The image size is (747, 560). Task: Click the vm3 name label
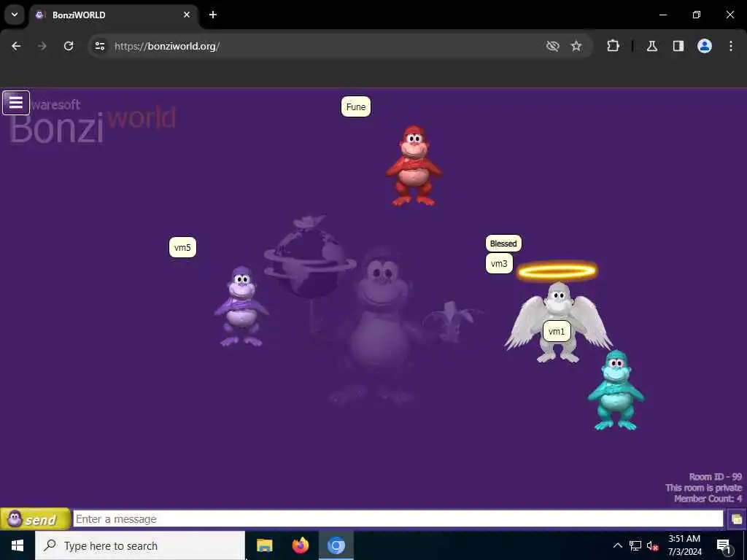499,263
